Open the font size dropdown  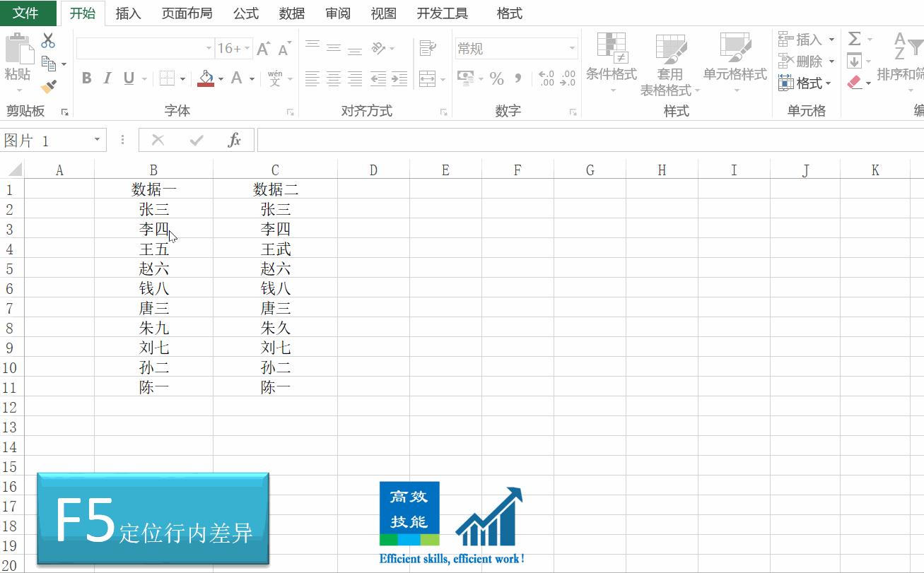click(245, 48)
